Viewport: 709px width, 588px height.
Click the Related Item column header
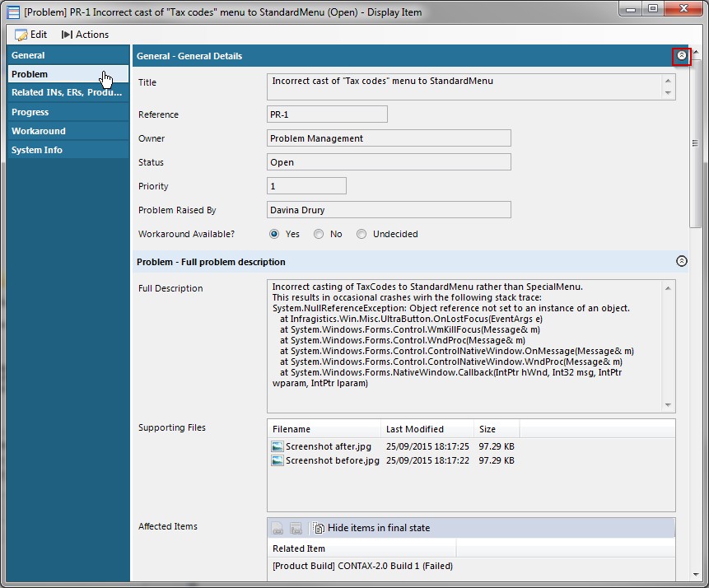[361, 548]
